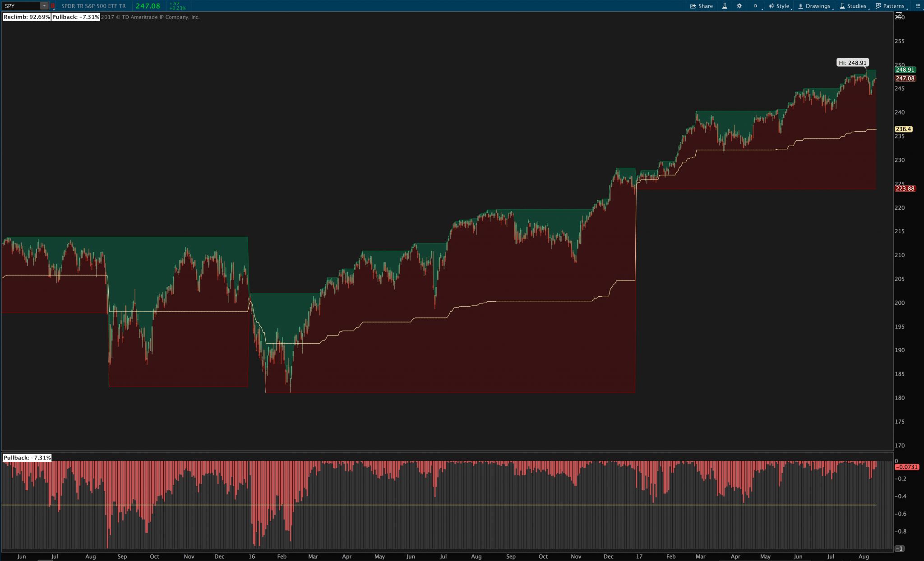This screenshot has height=561, width=924.
Task: Click the list menu icon at top right
Action: (918, 6)
